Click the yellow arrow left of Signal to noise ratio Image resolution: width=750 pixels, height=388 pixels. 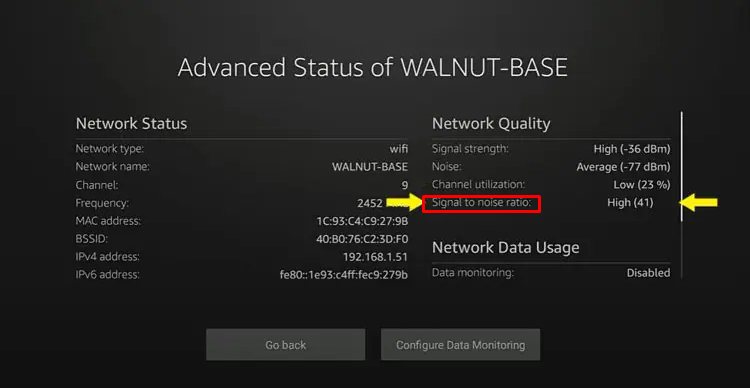pyautogui.click(x=404, y=203)
